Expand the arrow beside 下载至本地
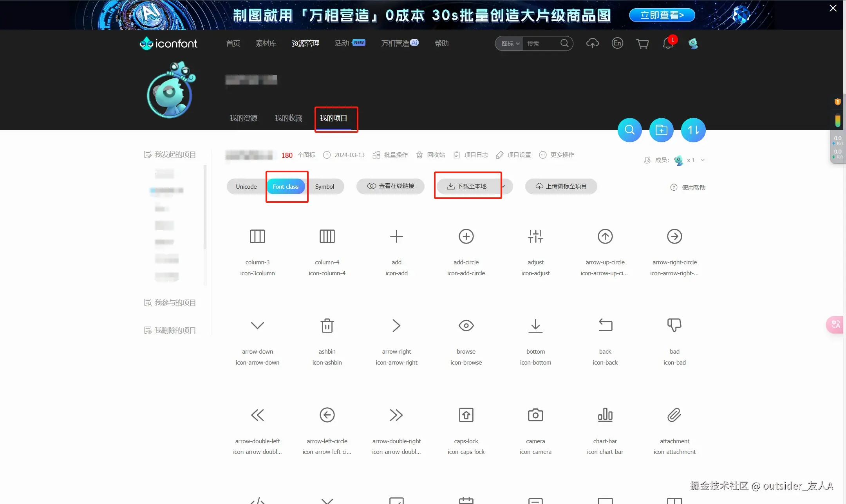846x504 pixels. tap(504, 186)
